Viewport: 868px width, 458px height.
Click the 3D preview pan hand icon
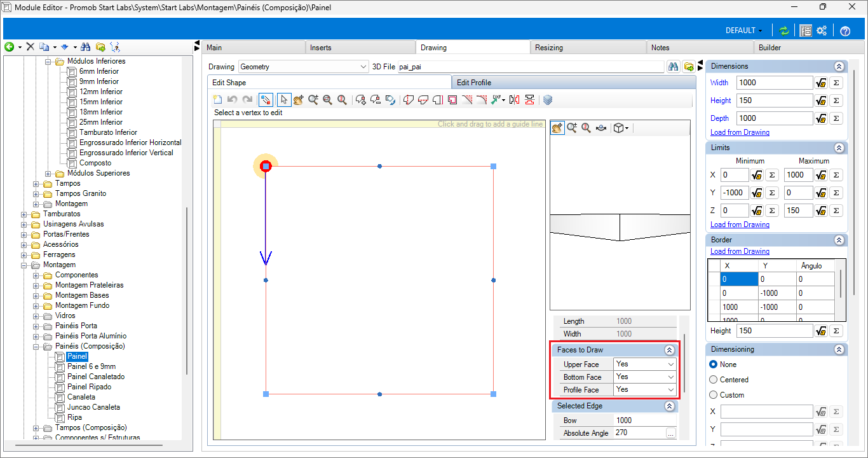(x=557, y=128)
